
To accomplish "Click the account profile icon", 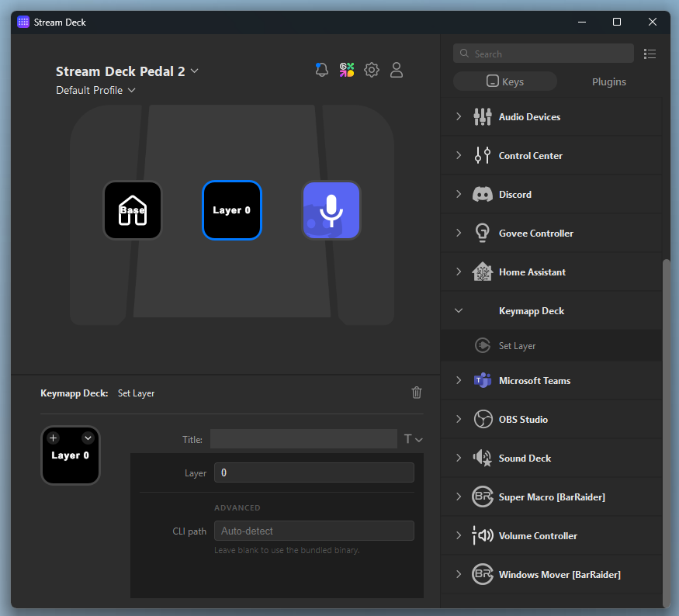I will coord(397,70).
